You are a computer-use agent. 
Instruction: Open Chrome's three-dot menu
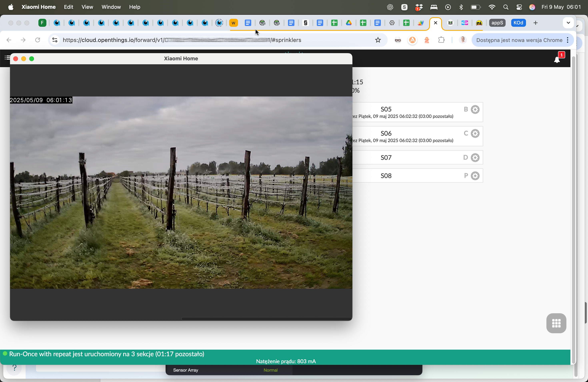[x=568, y=40]
